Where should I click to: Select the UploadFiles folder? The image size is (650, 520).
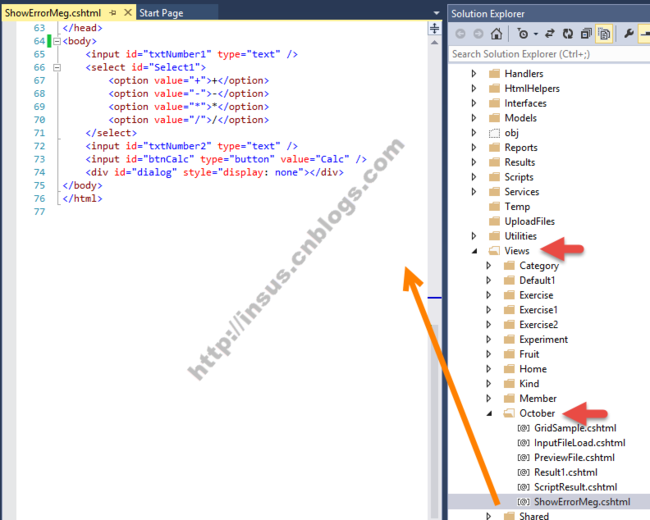coord(529,221)
